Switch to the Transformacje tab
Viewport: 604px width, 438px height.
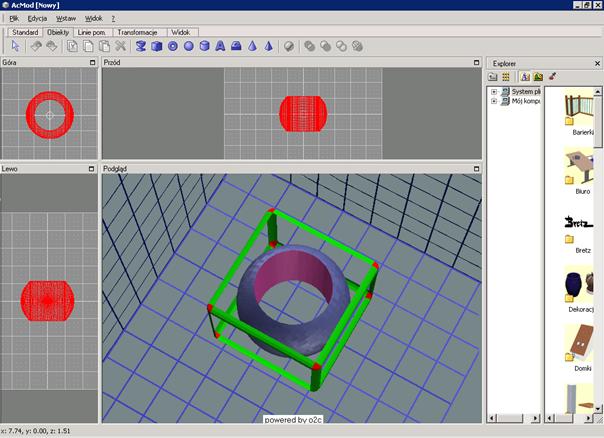tap(138, 32)
